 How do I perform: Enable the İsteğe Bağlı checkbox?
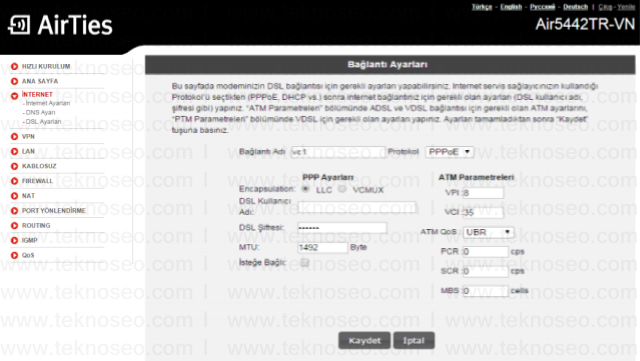[x=304, y=263]
